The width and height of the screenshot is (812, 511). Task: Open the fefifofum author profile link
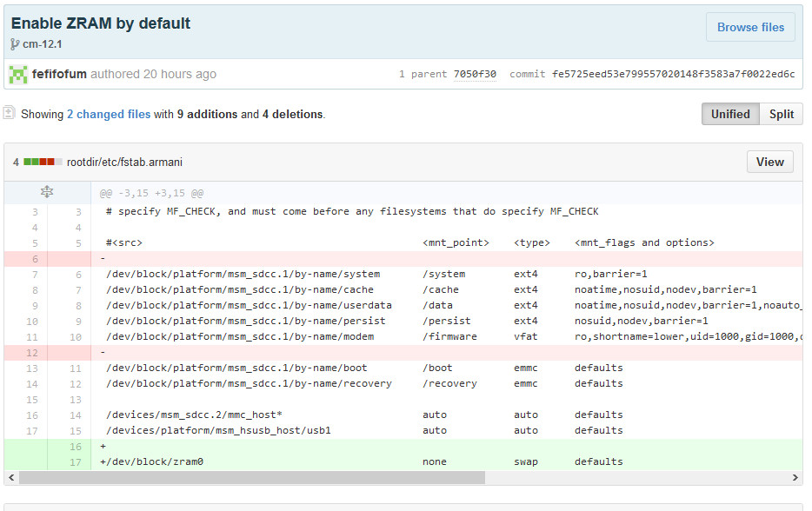tap(59, 74)
